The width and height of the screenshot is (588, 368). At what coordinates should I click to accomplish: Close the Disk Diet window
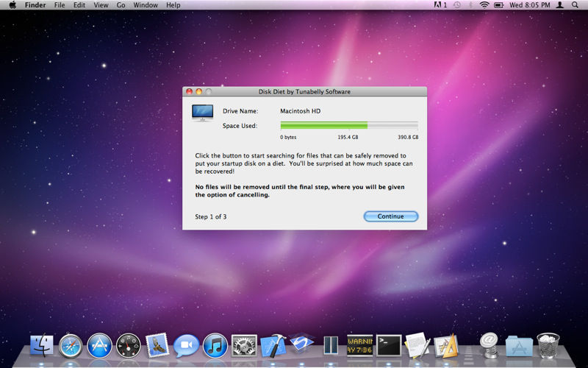point(190,91)
